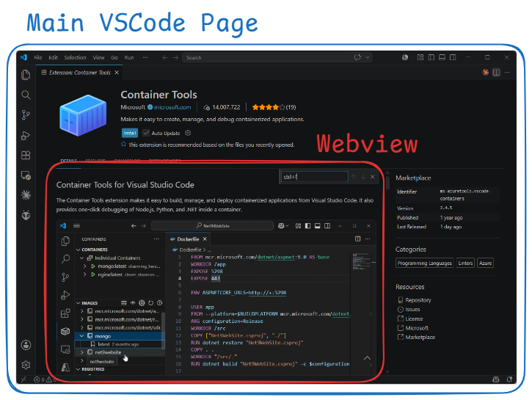The image size is (532, 400).
Task: Close the Extension: Container Tools tab
Action: [117, 73]
